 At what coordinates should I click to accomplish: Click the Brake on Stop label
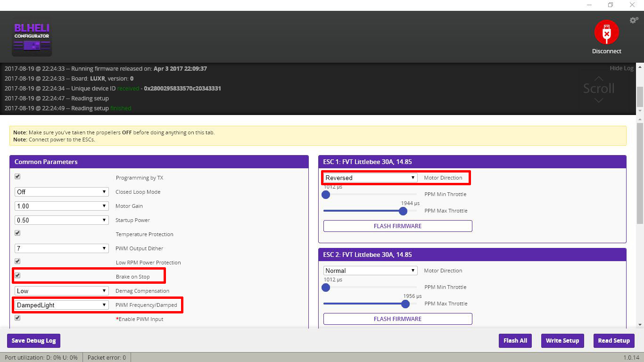(x=132, y=277)
